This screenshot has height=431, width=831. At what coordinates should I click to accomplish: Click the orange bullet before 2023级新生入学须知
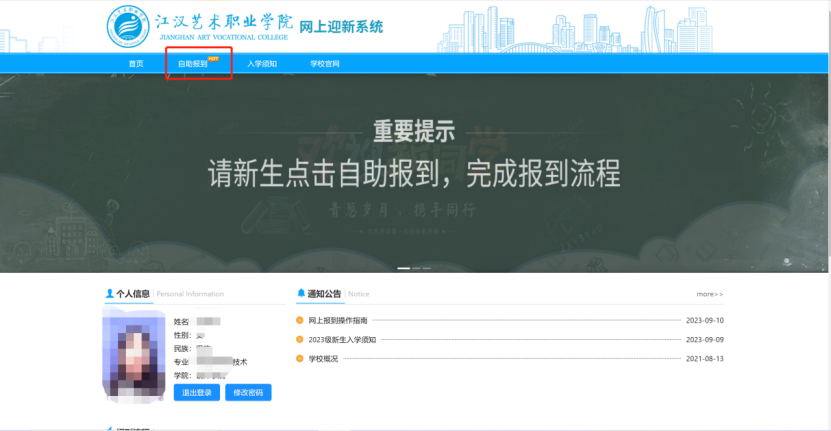tap(299, 340)
